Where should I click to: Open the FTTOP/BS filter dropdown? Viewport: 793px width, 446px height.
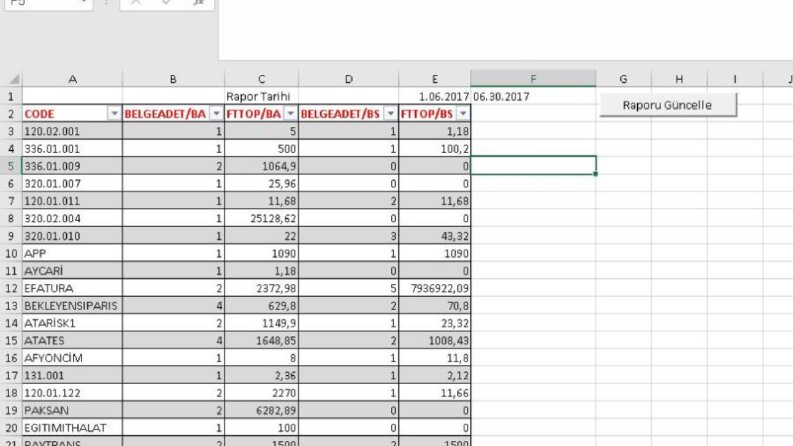463,114
